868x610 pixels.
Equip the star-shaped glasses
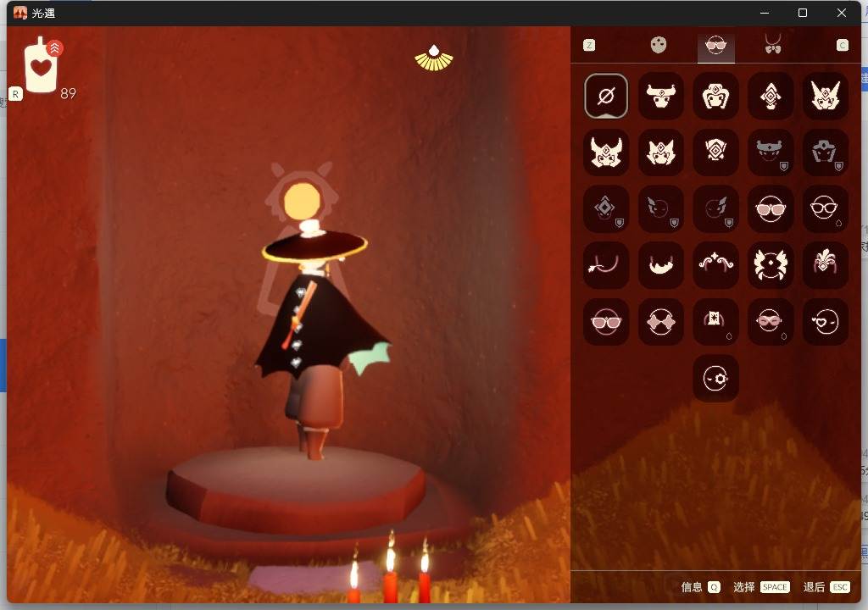(x=661, y=322)
